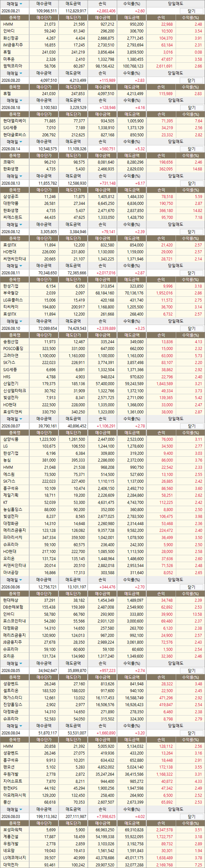Viewport: 205px width, 868px height.
Task: Click the 셀트리온 stock name
Action: (x=11, y=691)
